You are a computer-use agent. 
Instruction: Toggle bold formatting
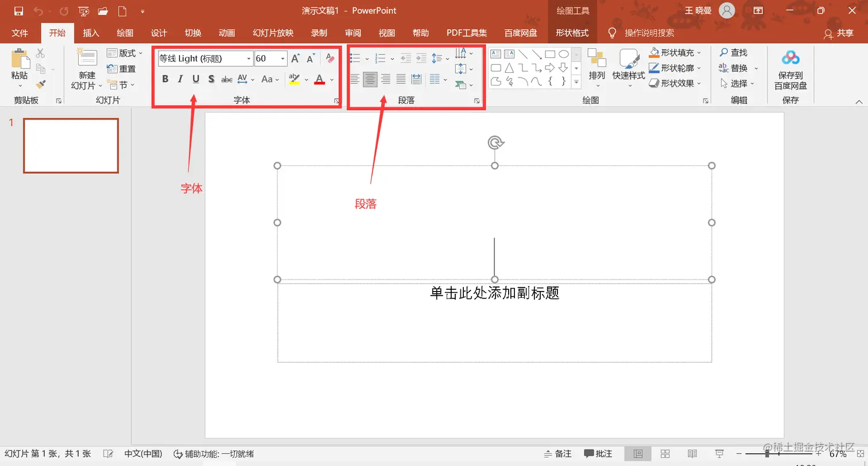click(165, 79)
